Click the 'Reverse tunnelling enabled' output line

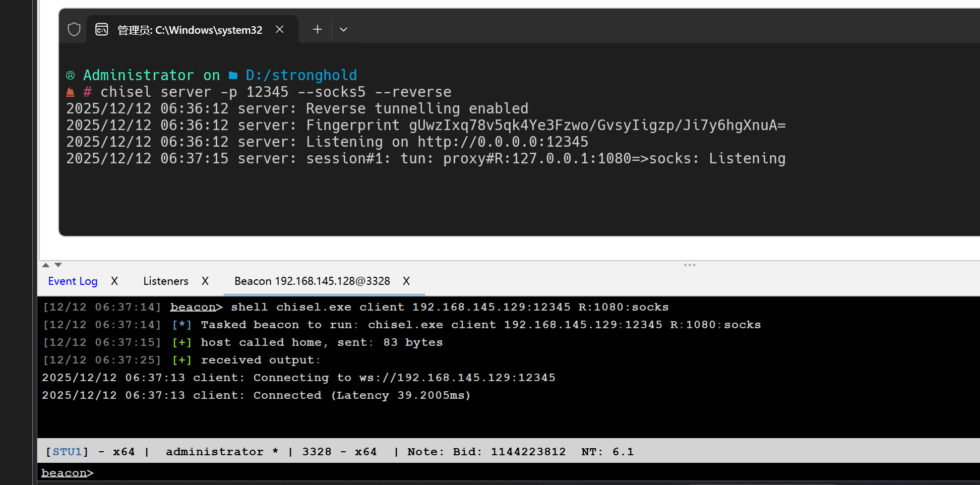(297, 108)
